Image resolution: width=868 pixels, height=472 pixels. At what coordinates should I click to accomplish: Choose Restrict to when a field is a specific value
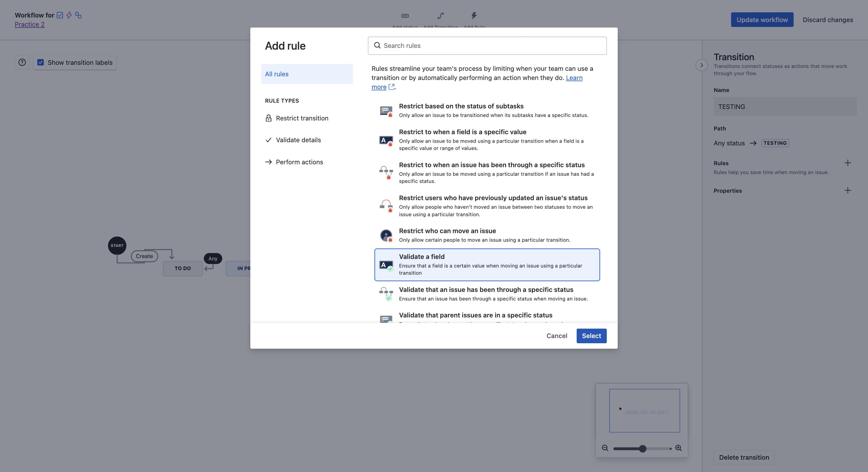(487, 140)
